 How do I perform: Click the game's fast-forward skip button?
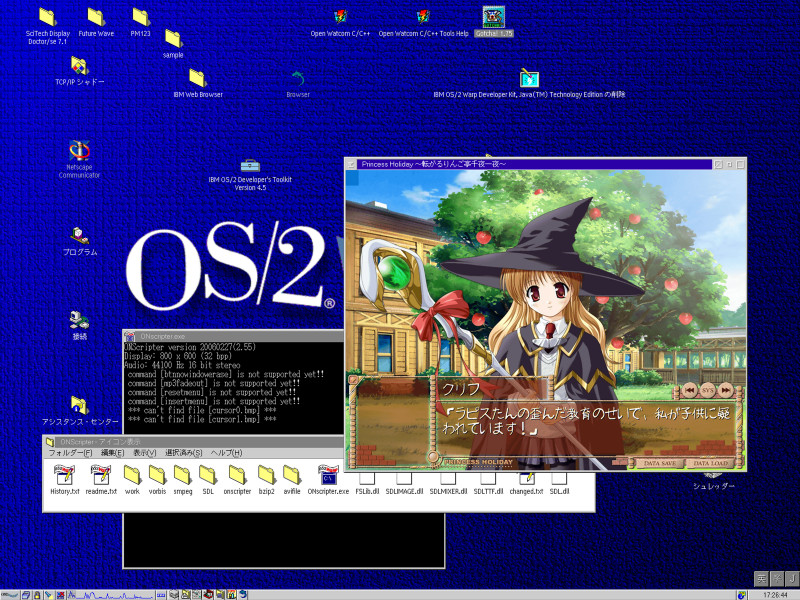725,390
